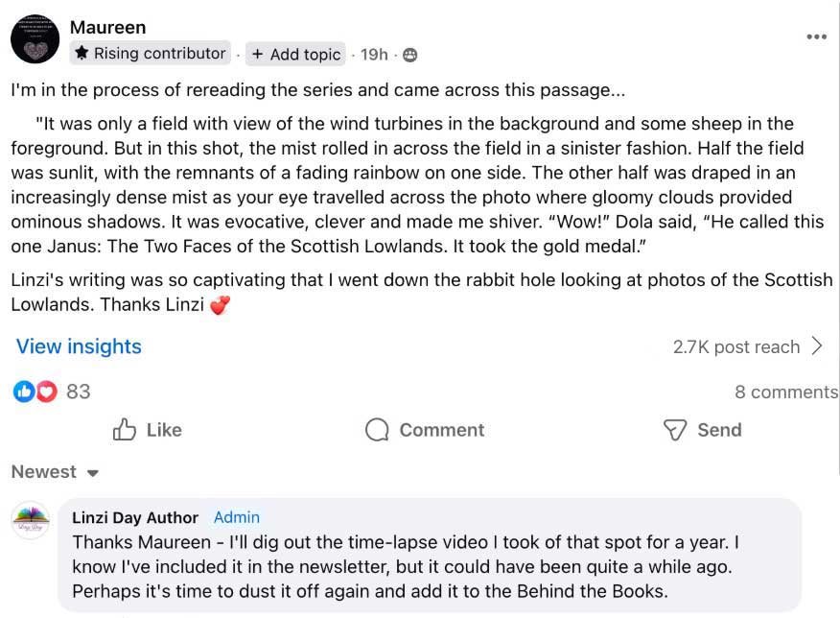Click the globe privacy icon beside timestamp

pyautogui.click(x=409, y=55)
